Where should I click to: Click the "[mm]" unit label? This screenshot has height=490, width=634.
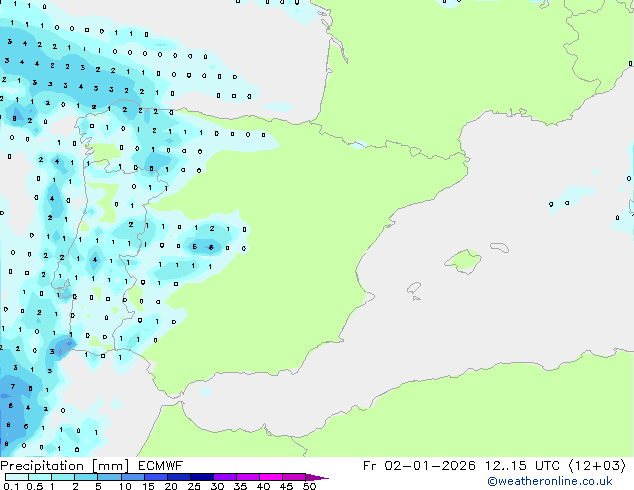[110, 466]
